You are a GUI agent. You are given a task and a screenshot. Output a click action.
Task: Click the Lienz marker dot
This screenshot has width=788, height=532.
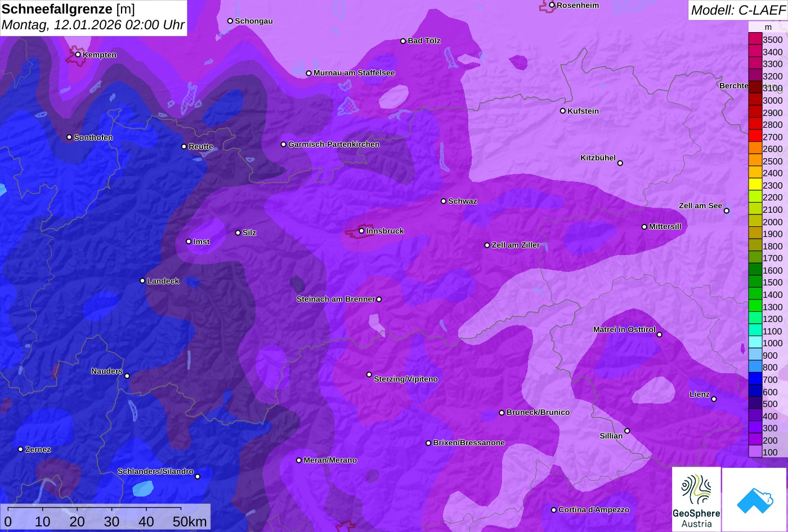pos(714,399)
